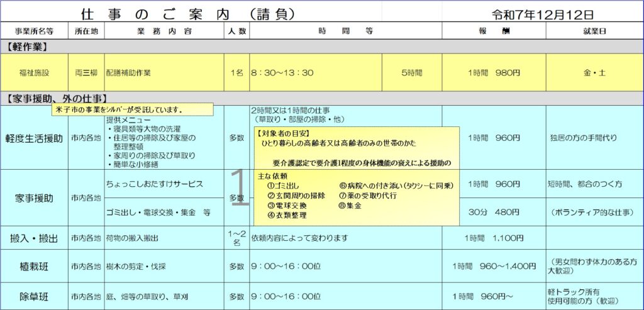The height and width of the screenshot is (310, 644).
Task: Click the 【軽作業】 section row
Action: point(322,47)
